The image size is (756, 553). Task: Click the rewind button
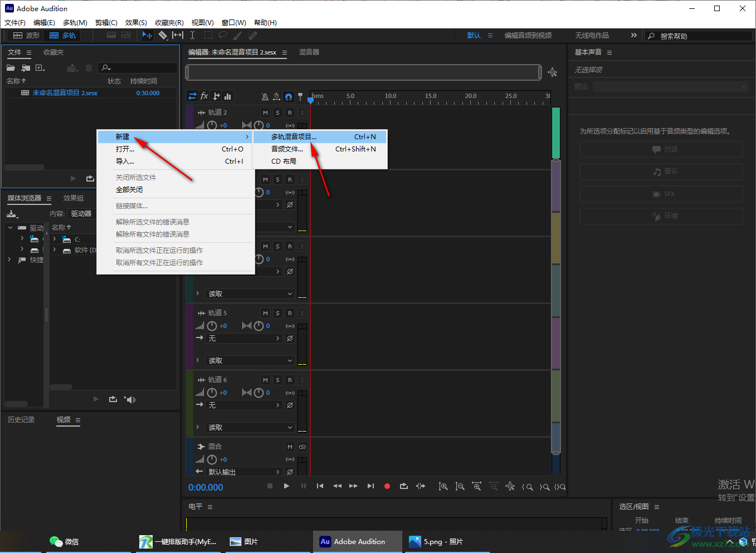pos(337,486)
